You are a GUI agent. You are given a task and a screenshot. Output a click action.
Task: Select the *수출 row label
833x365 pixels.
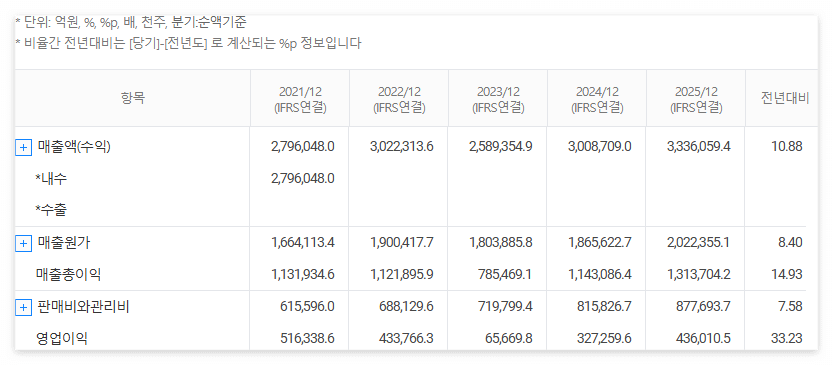[51, 210]
